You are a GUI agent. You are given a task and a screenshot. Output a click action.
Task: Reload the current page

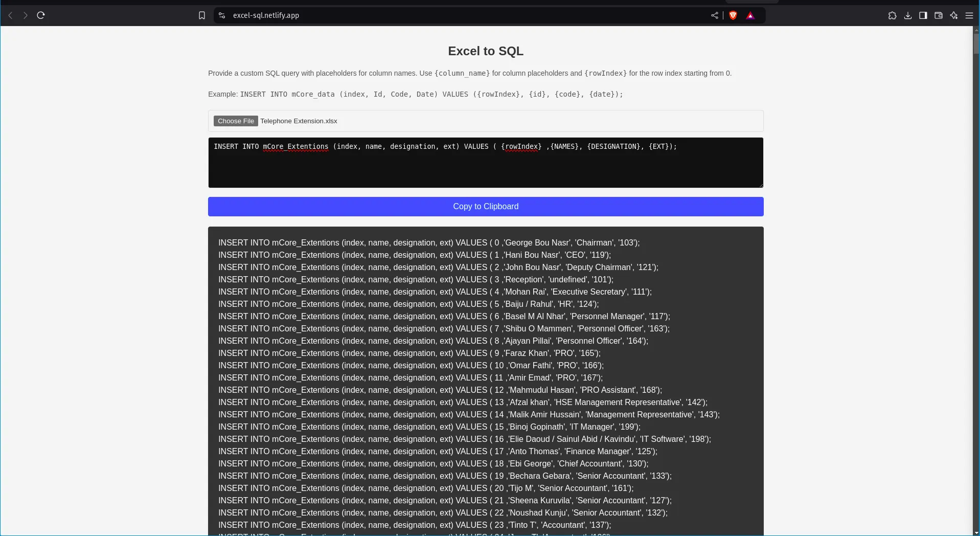41,15
